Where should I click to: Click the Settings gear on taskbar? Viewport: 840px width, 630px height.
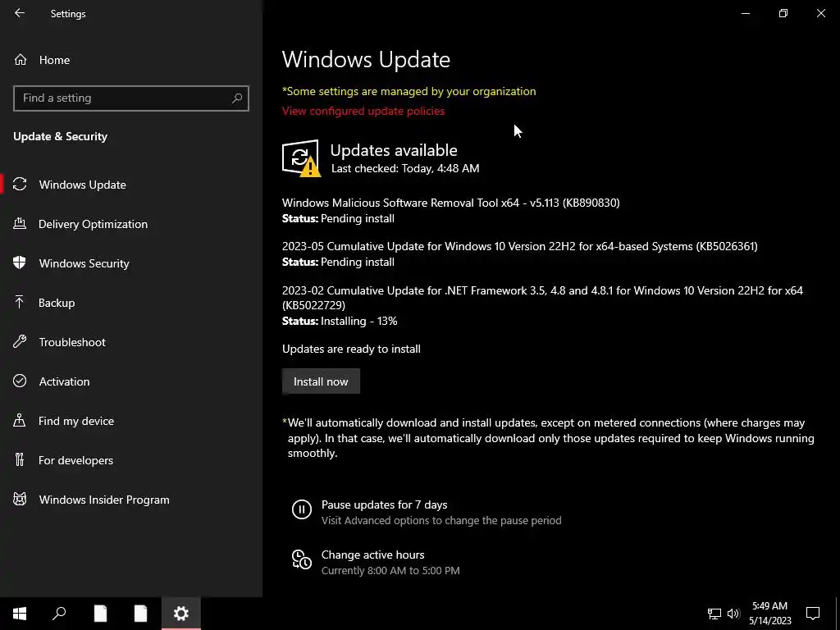pyautogui.click(x=181, y=614)
